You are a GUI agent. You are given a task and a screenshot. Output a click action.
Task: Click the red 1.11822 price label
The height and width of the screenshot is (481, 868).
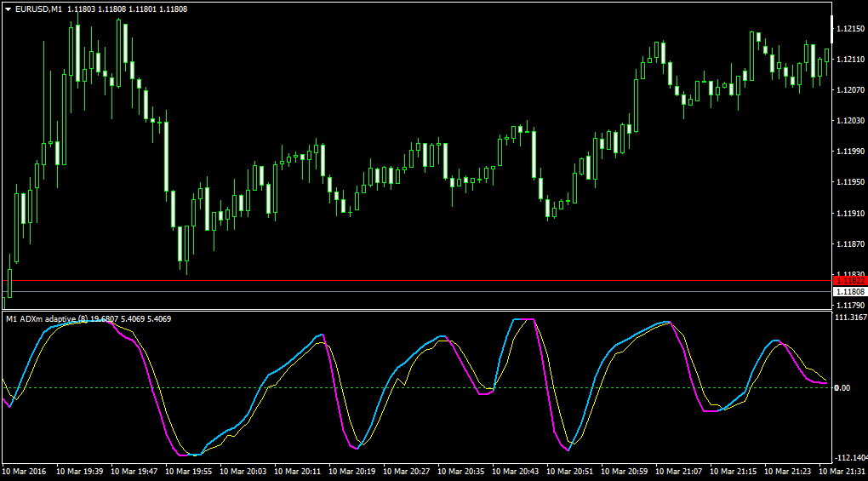point(850,281)
